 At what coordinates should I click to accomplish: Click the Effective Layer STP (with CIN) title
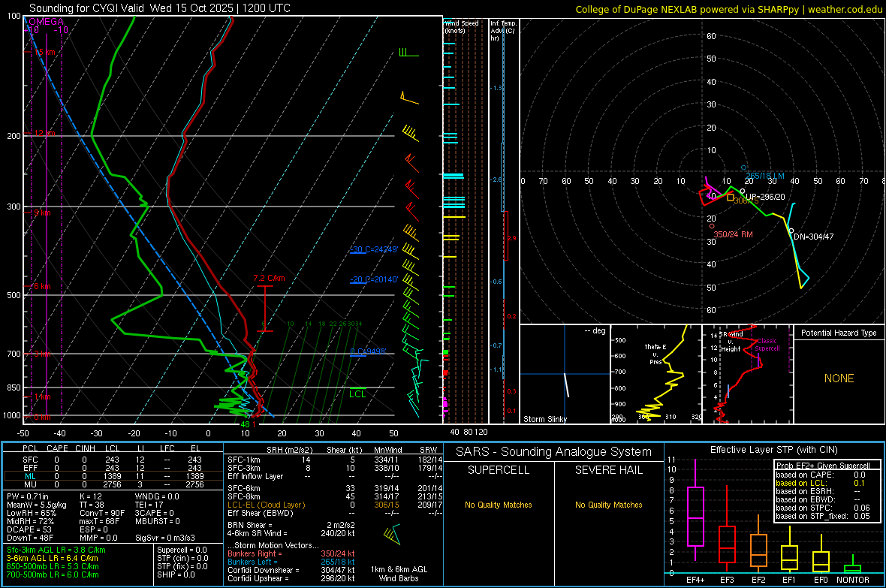tap(773, 450)
